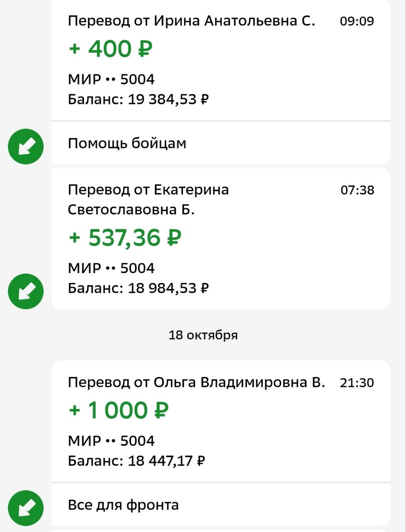The height and width of the screenshot is (532, 406).
Task: Tap the + 537,36 ₽ amount
Action: point(125,238)
